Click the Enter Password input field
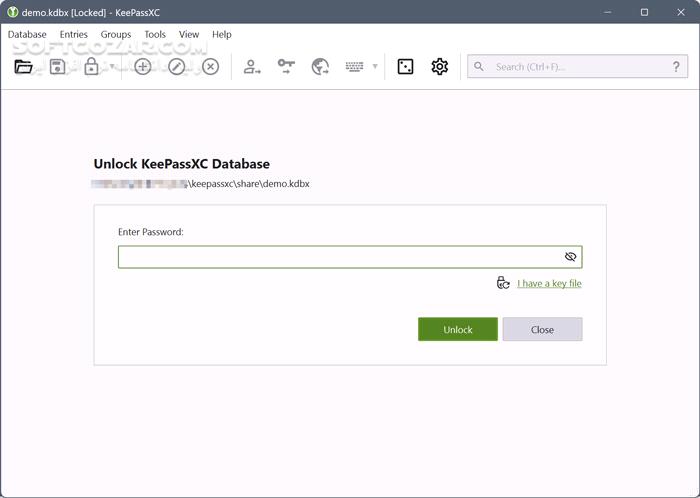700x498 pixels. click(350, 257)
